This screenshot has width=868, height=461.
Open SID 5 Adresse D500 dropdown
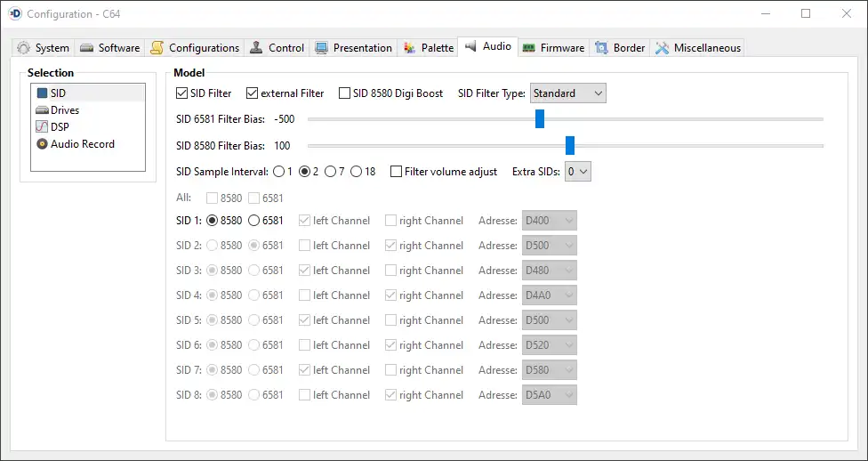(550, 320)
